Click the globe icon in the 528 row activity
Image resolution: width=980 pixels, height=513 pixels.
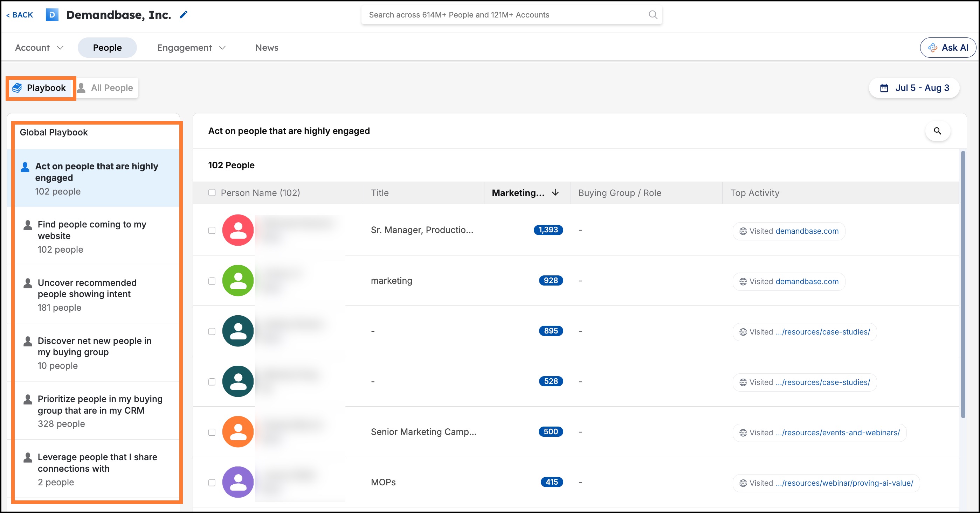pos(743,382)
